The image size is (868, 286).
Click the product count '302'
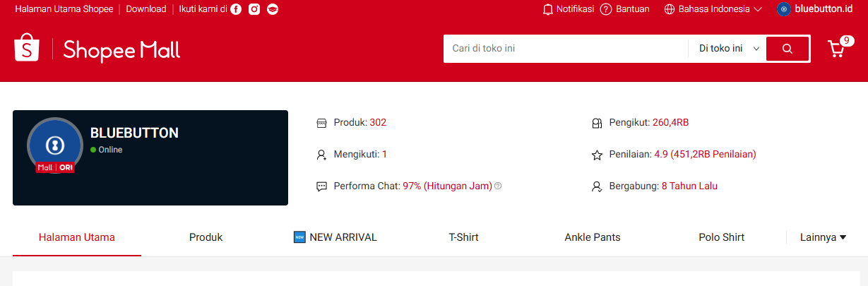378,122
